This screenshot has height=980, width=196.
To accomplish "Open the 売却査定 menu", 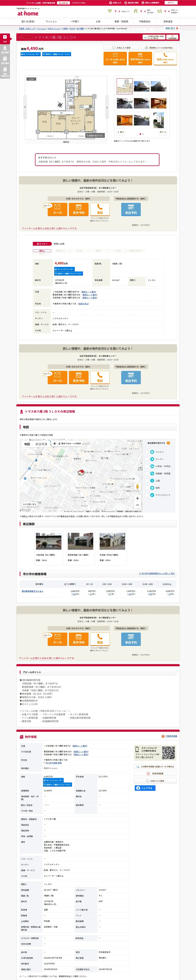I will click(168, 22).
